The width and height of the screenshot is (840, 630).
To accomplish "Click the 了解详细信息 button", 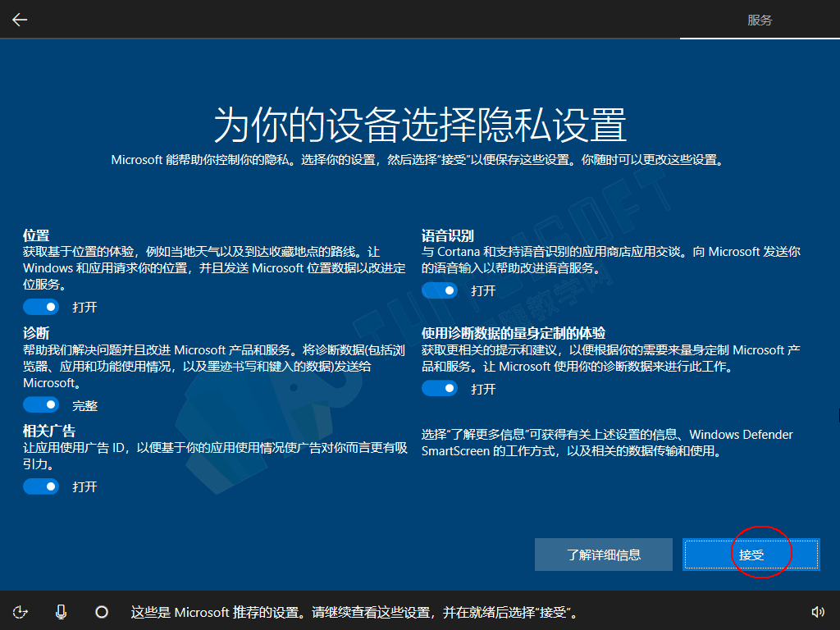I will click(604, 555).
